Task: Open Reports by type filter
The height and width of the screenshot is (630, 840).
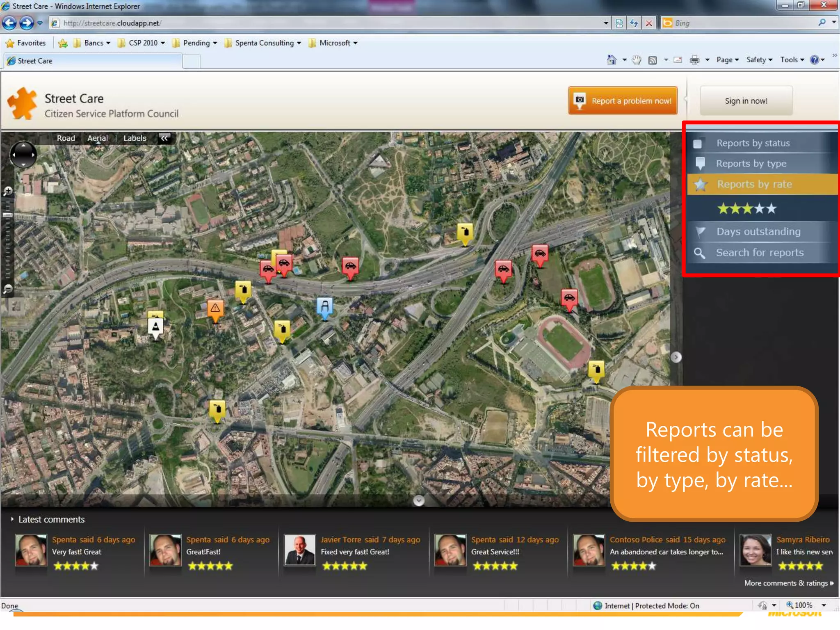Action: click(762, 164)
